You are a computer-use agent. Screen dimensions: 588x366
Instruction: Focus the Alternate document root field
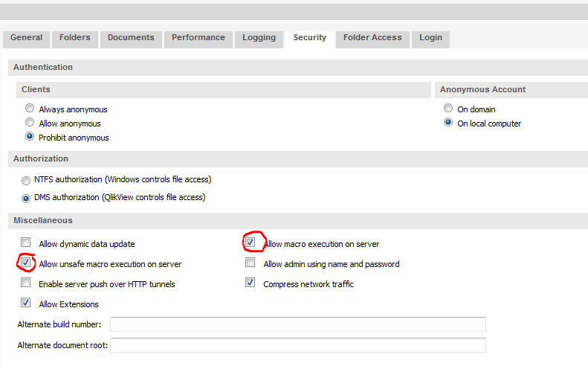[x=297, y=345]
